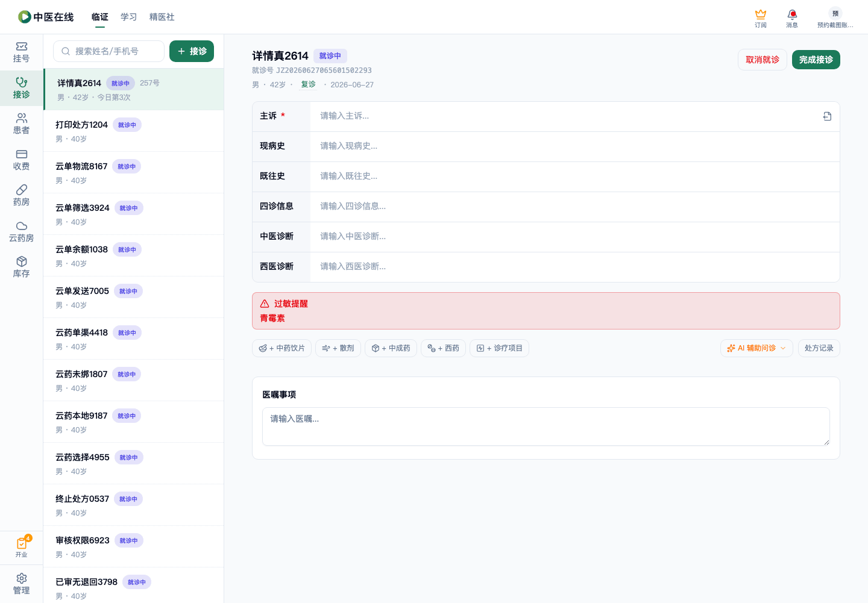Click the 取消就诊 button
Screen dimensions: 868x603
coord(763,60)
